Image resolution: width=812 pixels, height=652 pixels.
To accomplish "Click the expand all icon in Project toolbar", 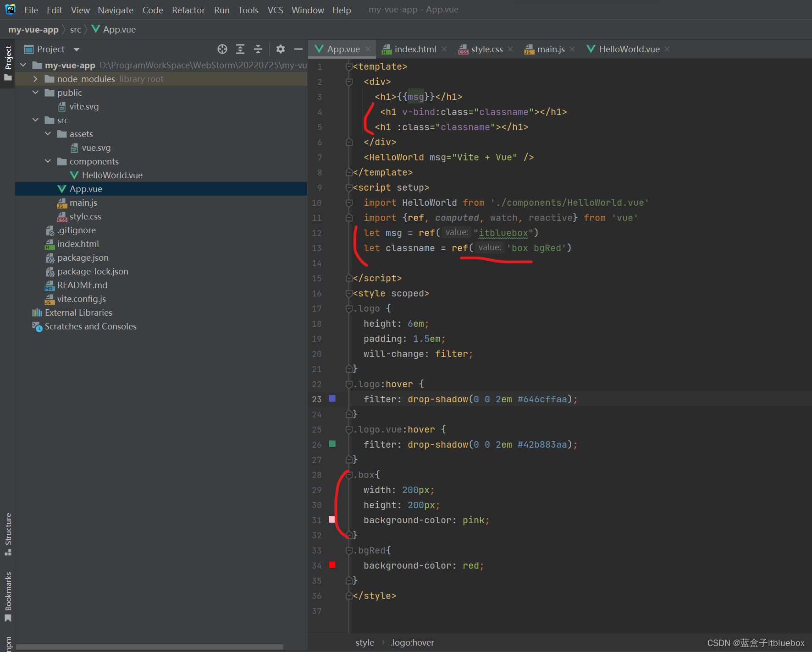I will click(x=240, y=49).
